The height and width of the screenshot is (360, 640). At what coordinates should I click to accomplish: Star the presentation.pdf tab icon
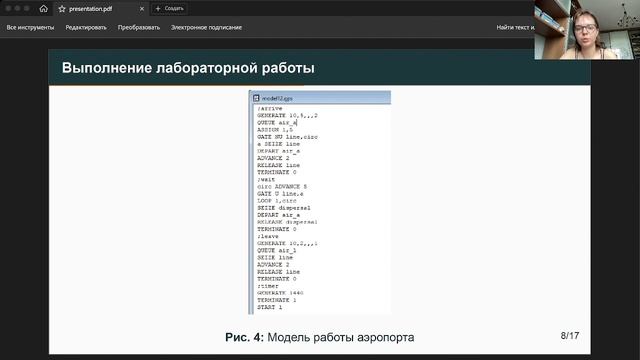(62, 9)
